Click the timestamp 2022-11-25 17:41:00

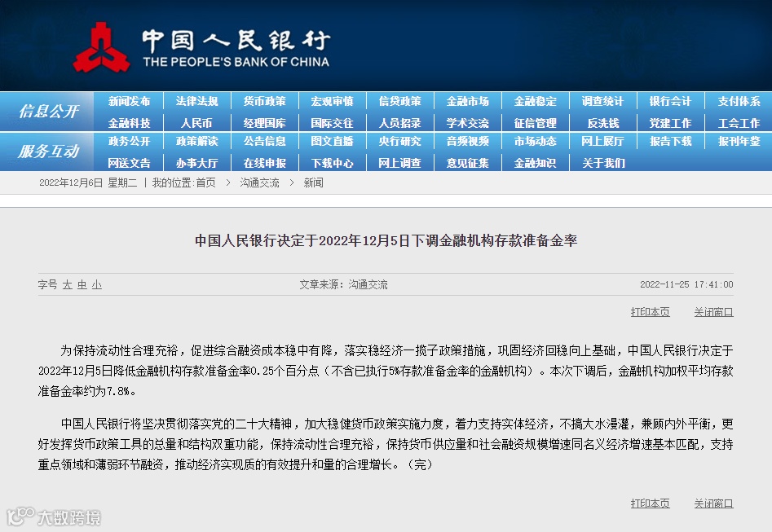[686, 284]
